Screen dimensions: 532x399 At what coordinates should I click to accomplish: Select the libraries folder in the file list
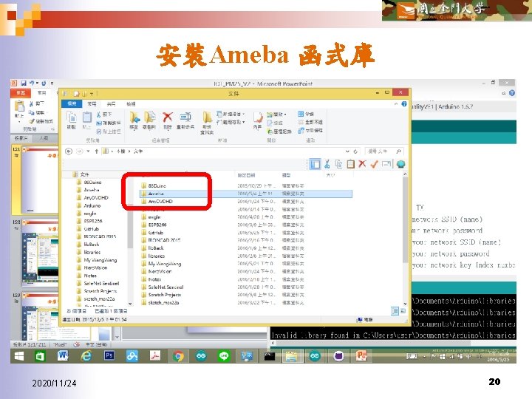coord(153,256)
